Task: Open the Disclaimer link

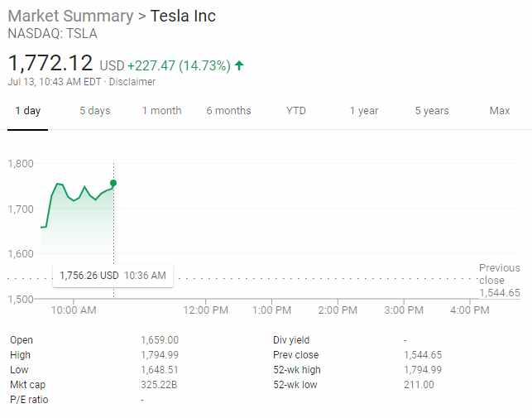Action: pos(134,82)
